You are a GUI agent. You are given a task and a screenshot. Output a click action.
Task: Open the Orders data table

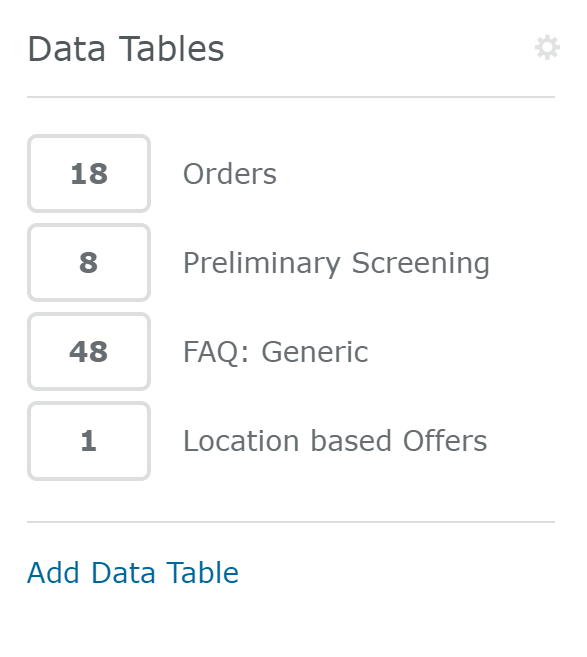(230, 173)
